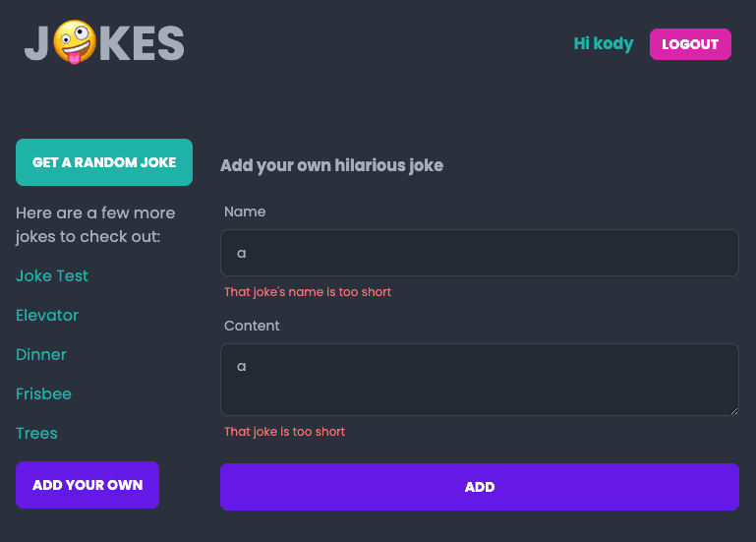The image size is (756, 542).
Task: Click the Name field label
Action: (245, 211)
